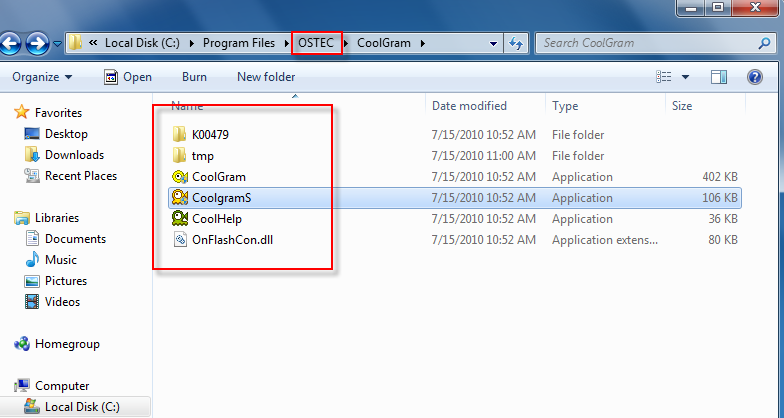
Task: Select the tmp folder name
Action: 202,156
